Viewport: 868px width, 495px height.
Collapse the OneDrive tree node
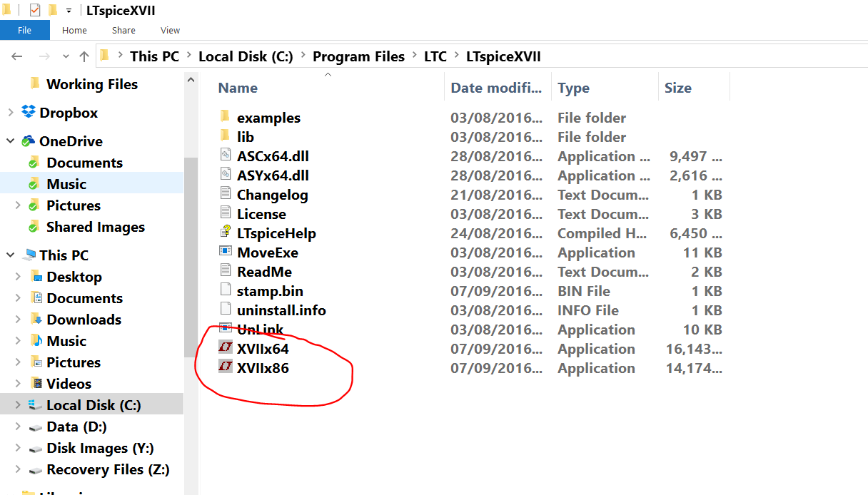tap(11, 141)
